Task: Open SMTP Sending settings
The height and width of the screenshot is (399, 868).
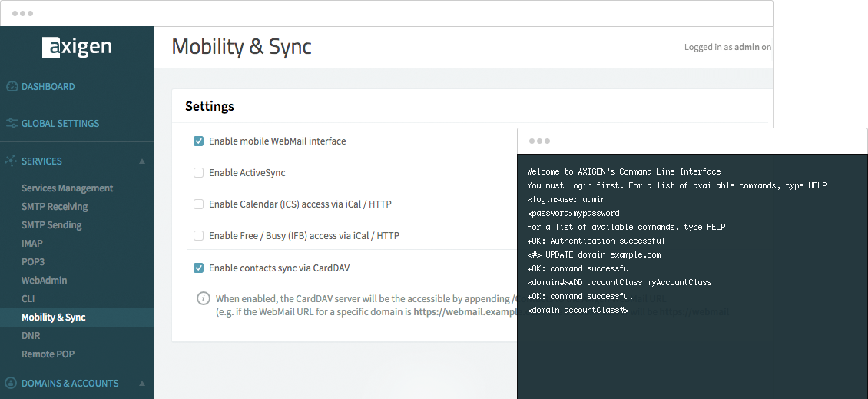Action: (x=51, y=225)
